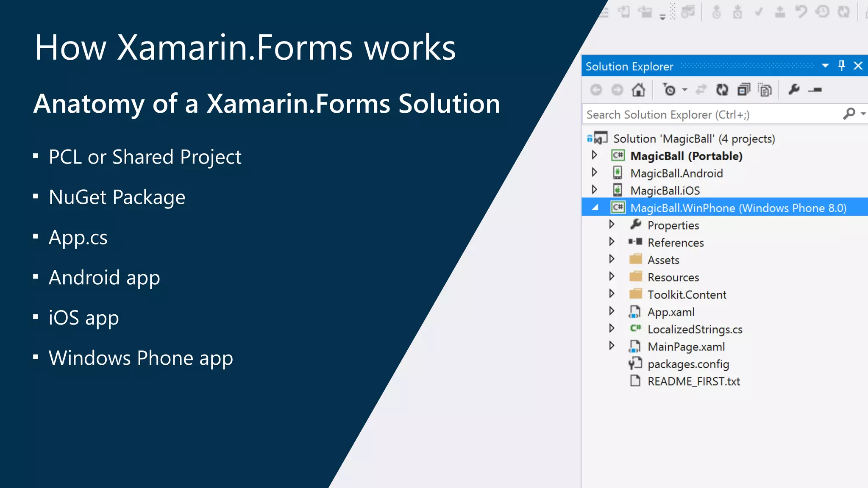This screenshot has width=868, height=488.
Task: Click the MagicBall.WinPhone C# project icon
Action: (618, 207)
